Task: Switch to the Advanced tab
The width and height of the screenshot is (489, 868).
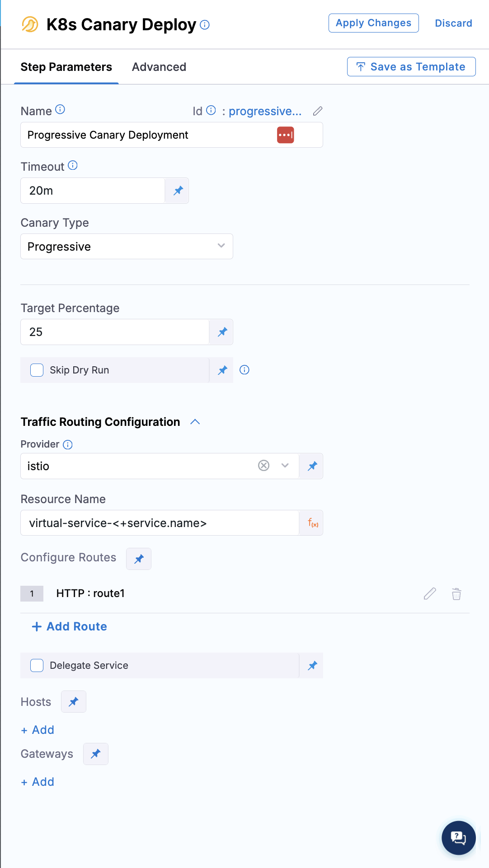Action: (x=159, y=67)
